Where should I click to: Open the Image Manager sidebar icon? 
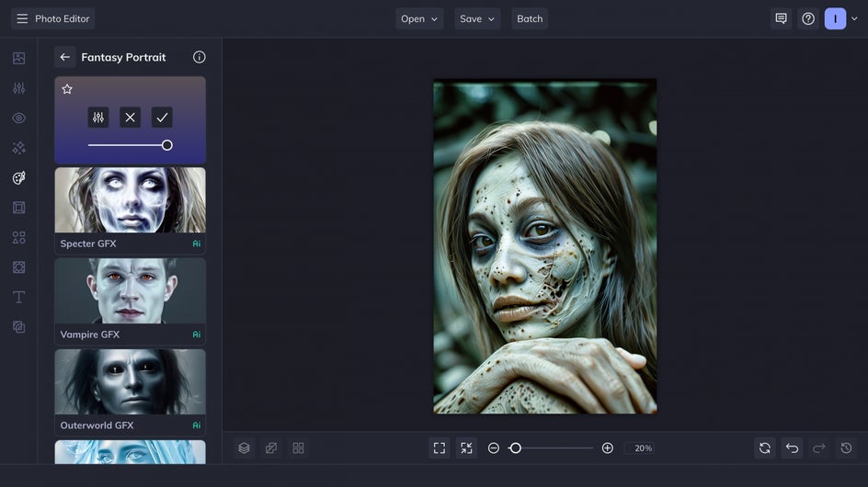(x=18, y=58)
